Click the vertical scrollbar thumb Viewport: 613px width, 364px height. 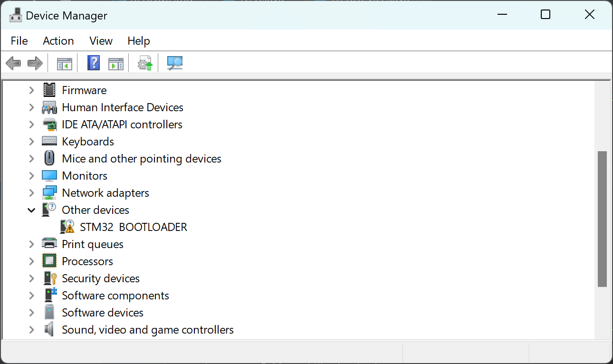pos(603,219)
